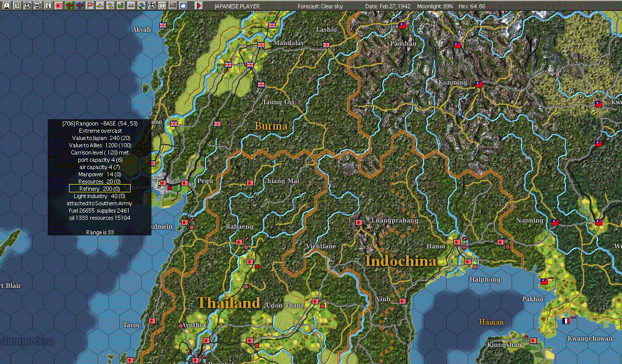Select the Japanese flag at Hanoi
Image resolution: width=622 pixels, height=364 pixels.
coord(457,242)
